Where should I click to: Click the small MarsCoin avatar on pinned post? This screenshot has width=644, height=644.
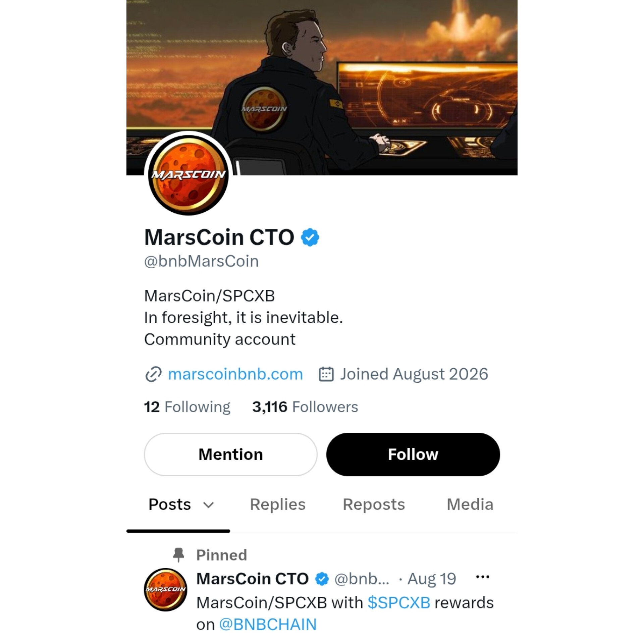click(x=165, y=589)
